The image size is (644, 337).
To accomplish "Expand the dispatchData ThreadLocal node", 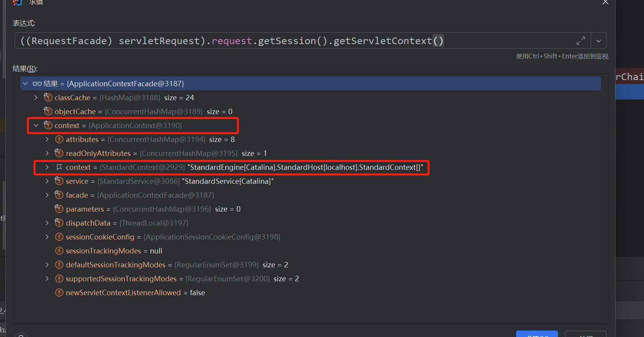I will pyautogui.click(x=47, y=223).
